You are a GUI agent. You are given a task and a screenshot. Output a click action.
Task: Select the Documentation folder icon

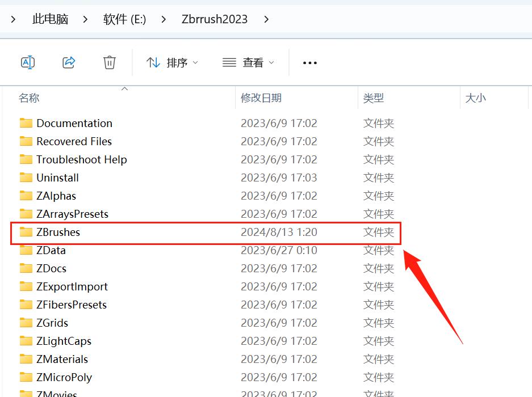coord(26,123)
